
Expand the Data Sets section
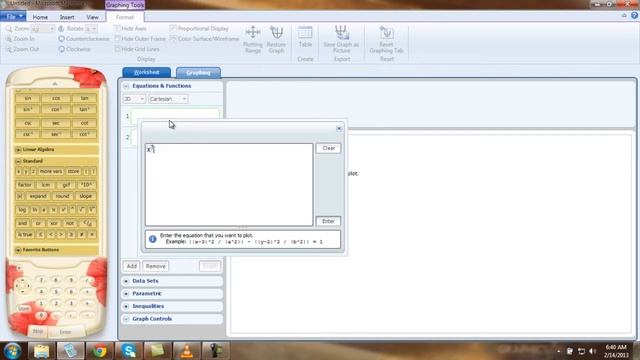pyautogui.click(x=126, y=281)
